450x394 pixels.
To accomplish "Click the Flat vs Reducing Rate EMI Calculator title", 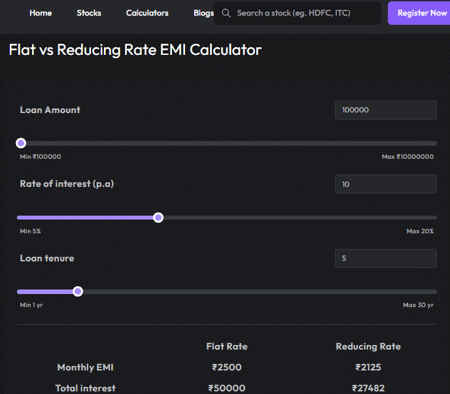I will click(135, 50).
